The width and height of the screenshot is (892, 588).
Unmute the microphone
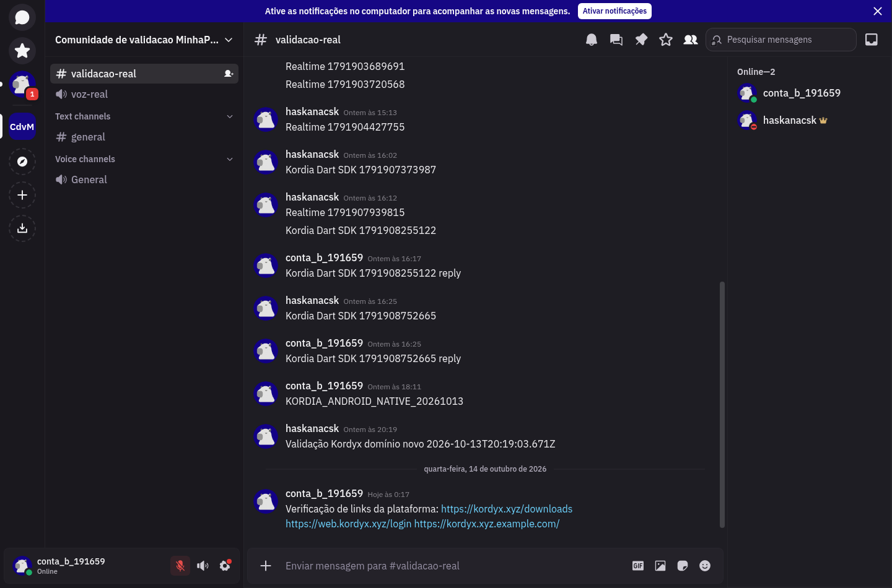[180, 566]
